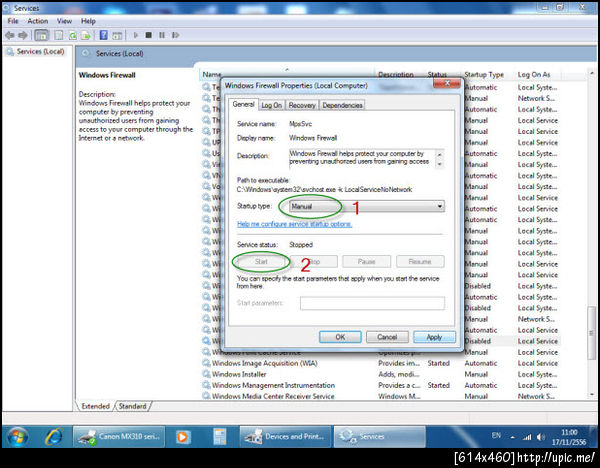Click the Apply button
600x468 pixels.
(x=434, y=337)
